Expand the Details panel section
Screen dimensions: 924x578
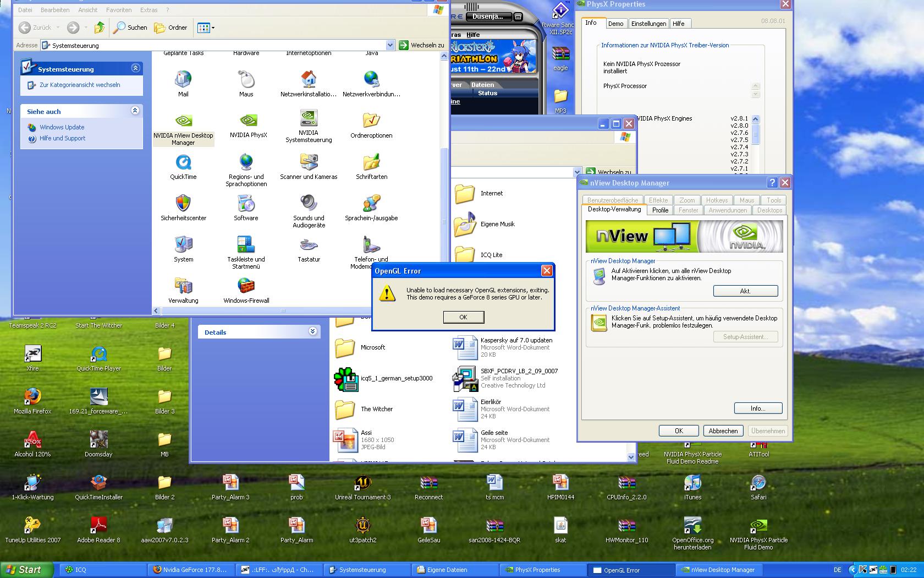coord(312,331)
